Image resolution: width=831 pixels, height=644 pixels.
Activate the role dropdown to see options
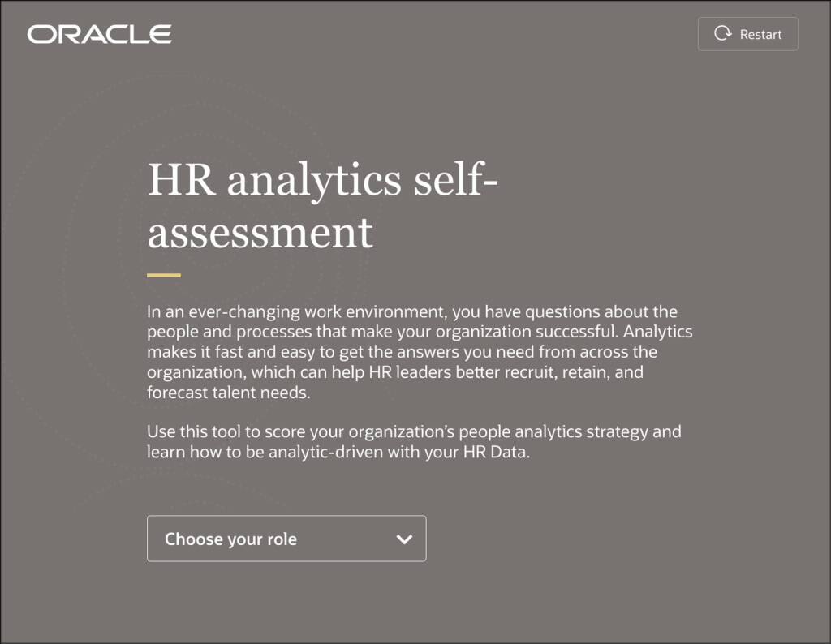286,539
